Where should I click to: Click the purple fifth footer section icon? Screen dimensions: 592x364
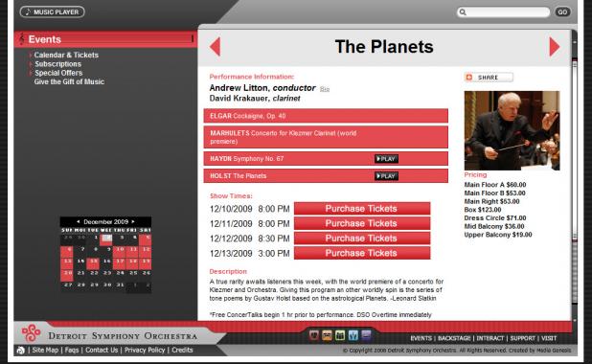click(x=366, y=335)
